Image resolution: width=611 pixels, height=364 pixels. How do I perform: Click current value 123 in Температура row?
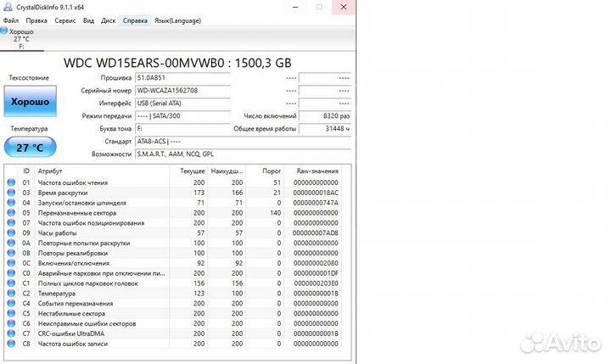pyautogui.click(x=199, y=294)
